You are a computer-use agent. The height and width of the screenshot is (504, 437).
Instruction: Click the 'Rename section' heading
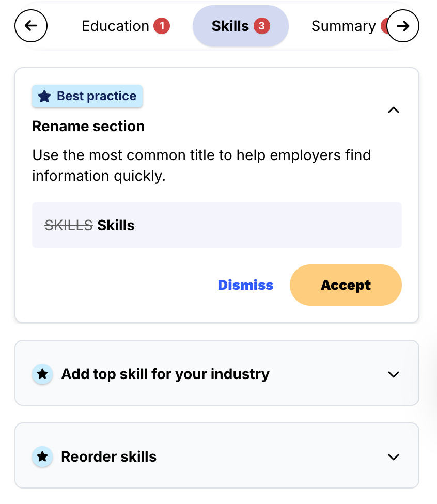88,126
